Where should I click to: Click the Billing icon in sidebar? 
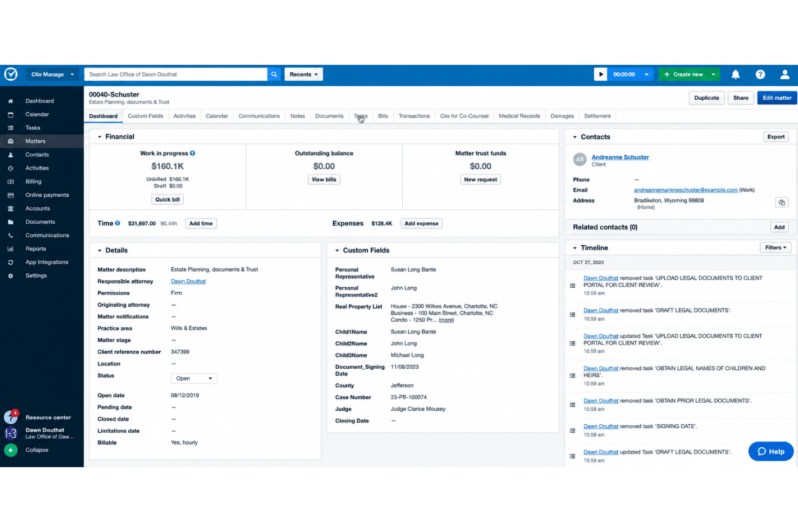tap(10, 182)
